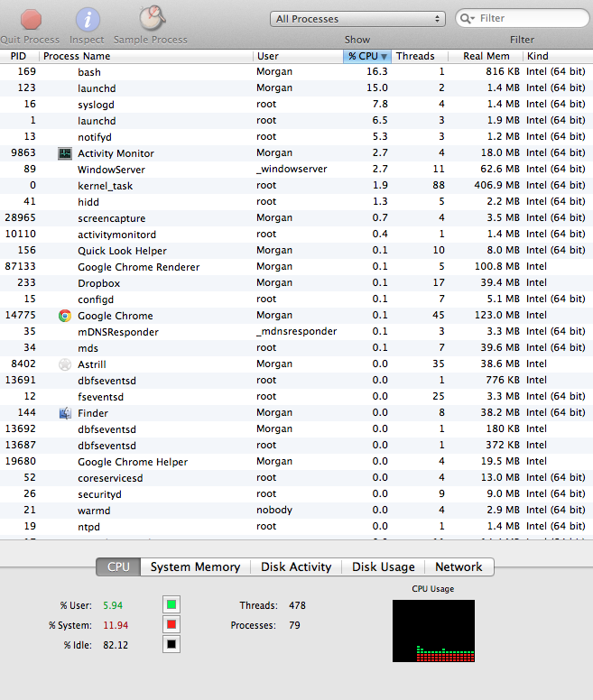
Task: Select the Quick Look Helper row
Action: click(296, 251)
